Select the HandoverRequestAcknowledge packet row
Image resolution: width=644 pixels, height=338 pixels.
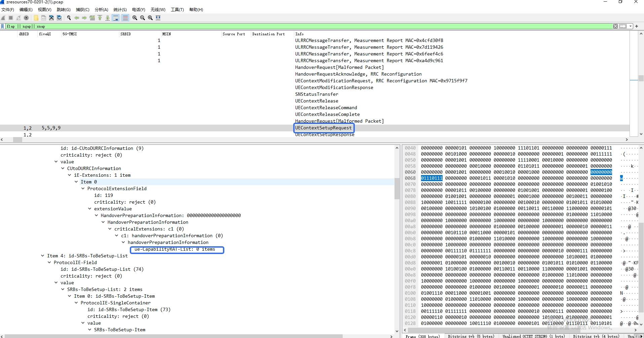(x=315, y=74)
